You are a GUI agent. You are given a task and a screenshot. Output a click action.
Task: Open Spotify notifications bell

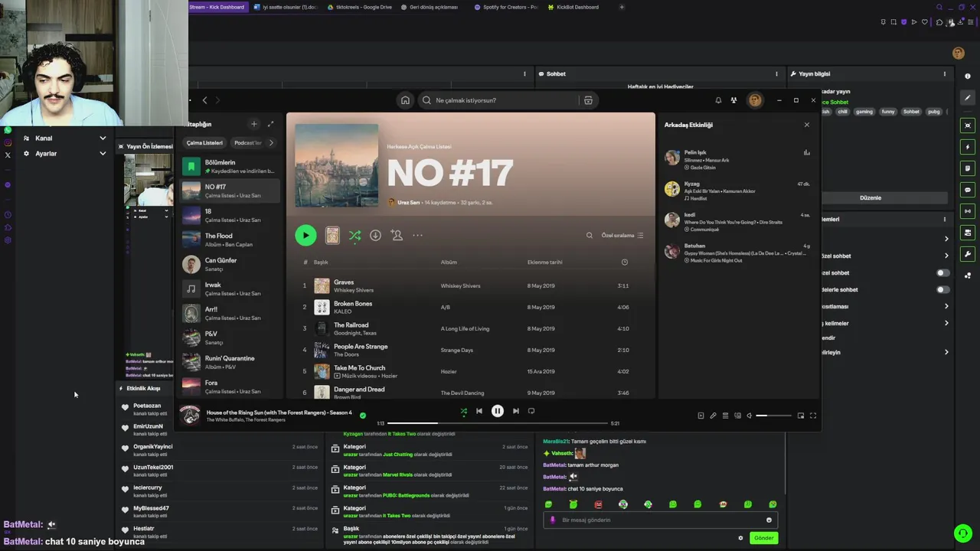[718, 100]
